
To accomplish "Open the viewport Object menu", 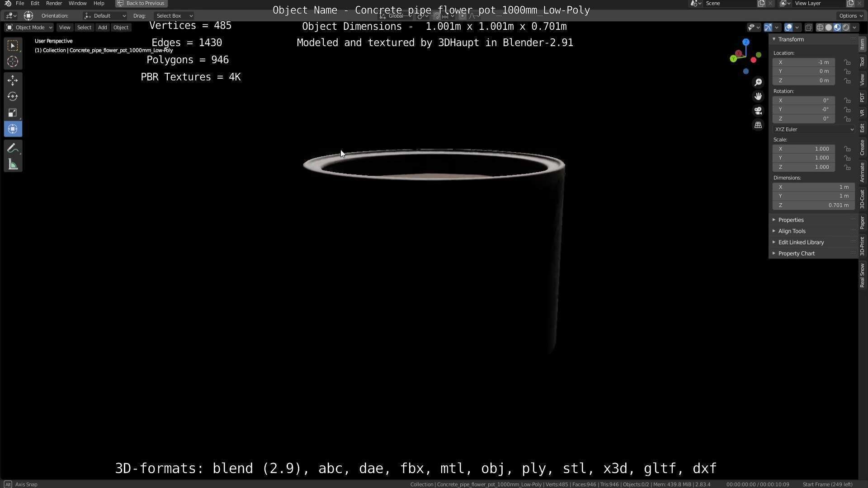I will click(121, 28).
